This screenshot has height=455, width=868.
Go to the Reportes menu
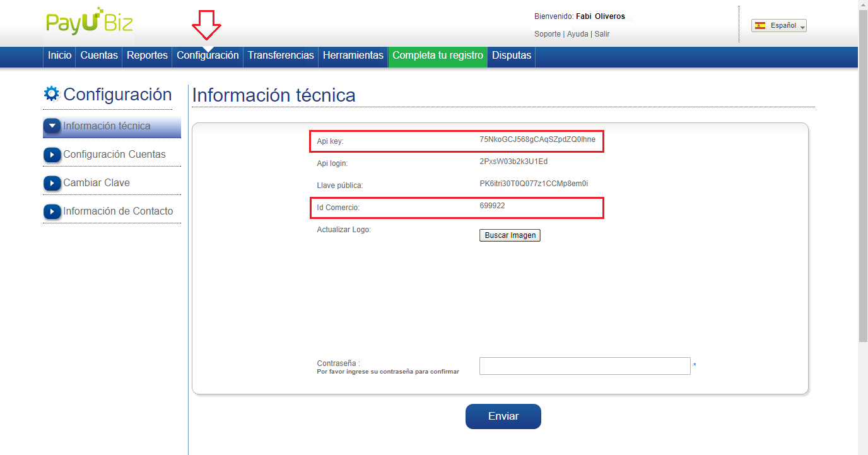pyautogui.click(x=147, y=56)
